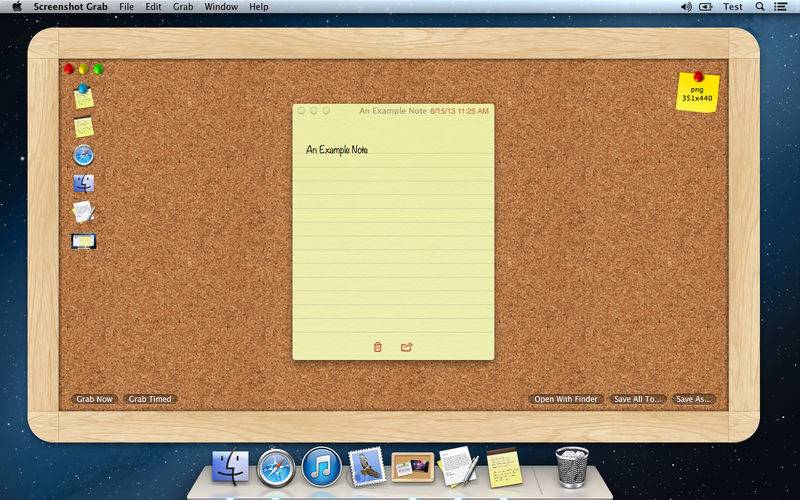Open the Help menu
This screenshot has width=800, height=500.
[x=259, y=7]
